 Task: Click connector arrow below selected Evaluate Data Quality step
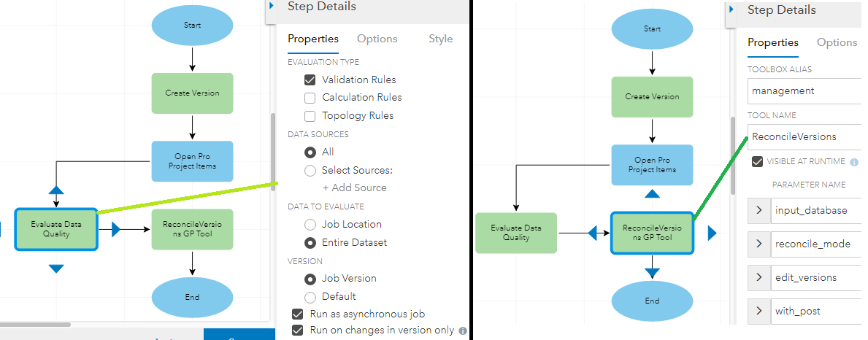(x=56, y=268)
